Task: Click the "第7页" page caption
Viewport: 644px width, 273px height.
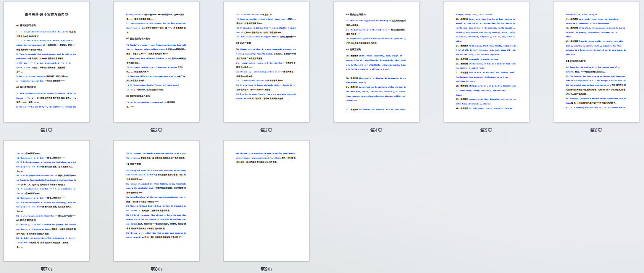Action: (47, 269)
